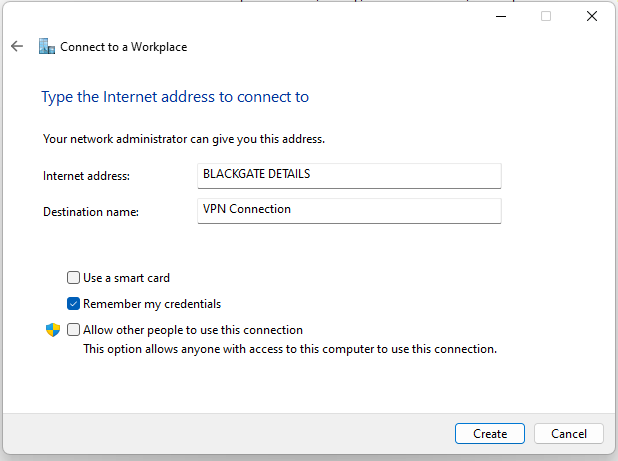Click into the Destination name VPN Connection field

pyautogui.click(x=349, y=211)
